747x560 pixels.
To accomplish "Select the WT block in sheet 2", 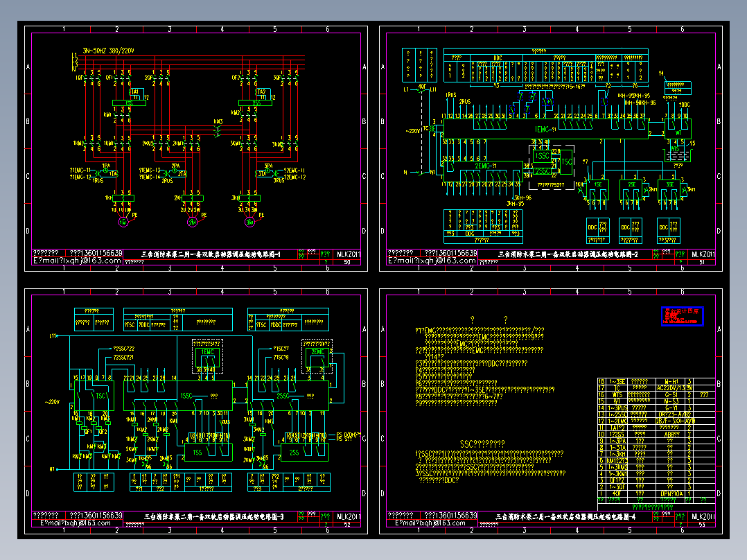I will point(678,129).
